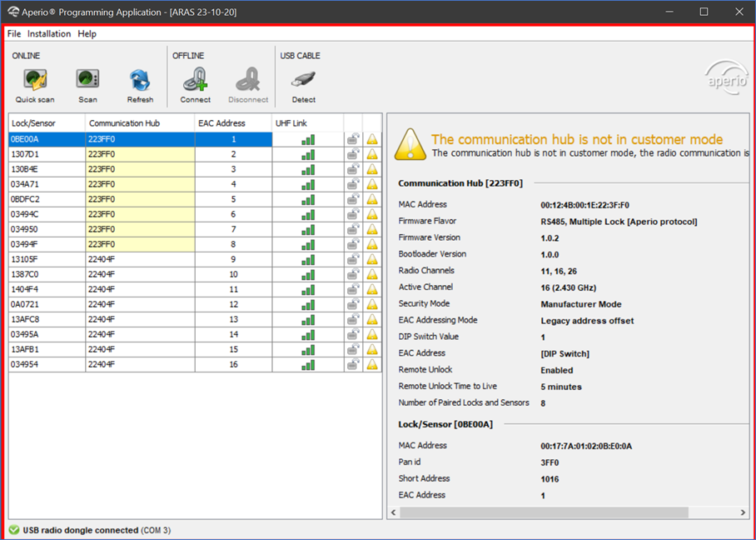Select lock row 13AFB1
756x540 pixels.
pyautogui.click(x=195, y=349)
